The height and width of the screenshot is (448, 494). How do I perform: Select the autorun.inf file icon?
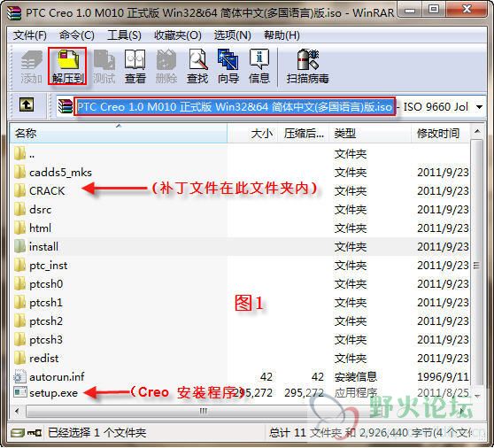(x=19, y=376)
